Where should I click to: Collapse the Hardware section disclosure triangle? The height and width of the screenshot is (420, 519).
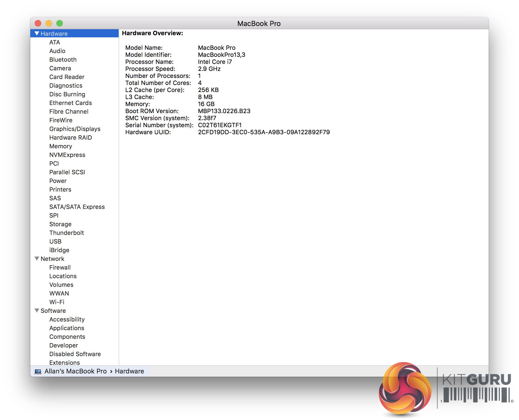click(x=37, y=33)
